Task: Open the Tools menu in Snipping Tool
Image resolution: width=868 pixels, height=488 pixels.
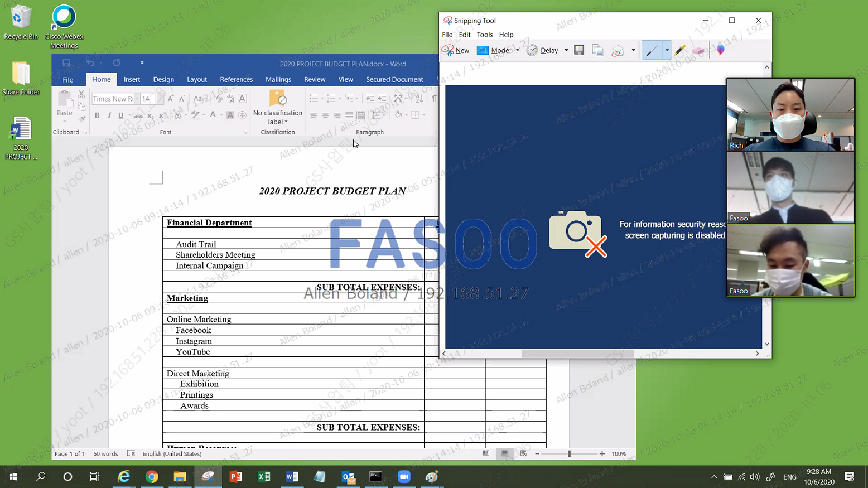Action: (x=484, y=35)
